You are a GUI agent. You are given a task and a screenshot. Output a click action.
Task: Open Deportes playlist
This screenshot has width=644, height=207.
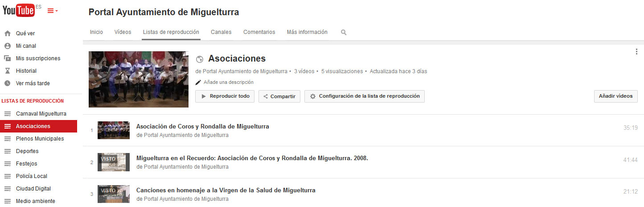pos(27,151)
